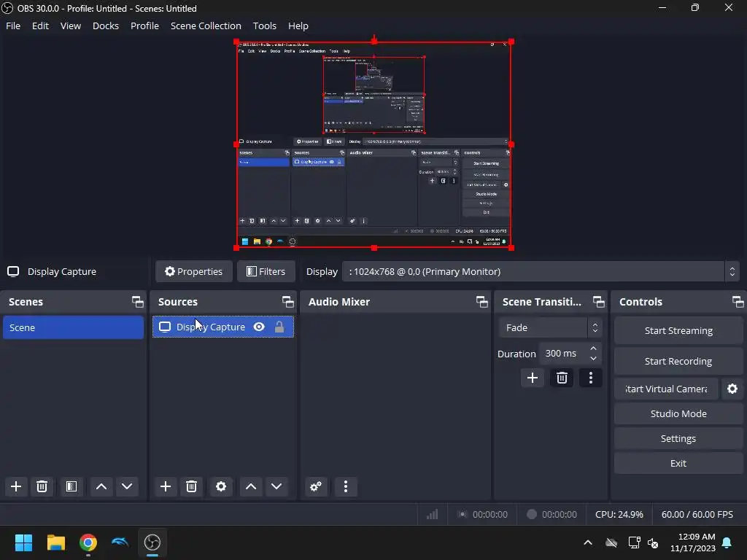
Task: Click Start Streaming button
Action: [x=678, y=330]
